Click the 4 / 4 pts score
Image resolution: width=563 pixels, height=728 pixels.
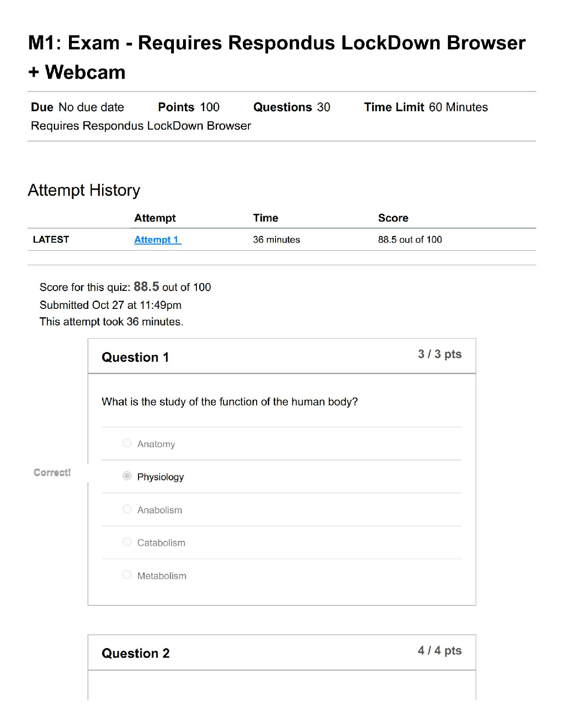[x=439, y=650]
